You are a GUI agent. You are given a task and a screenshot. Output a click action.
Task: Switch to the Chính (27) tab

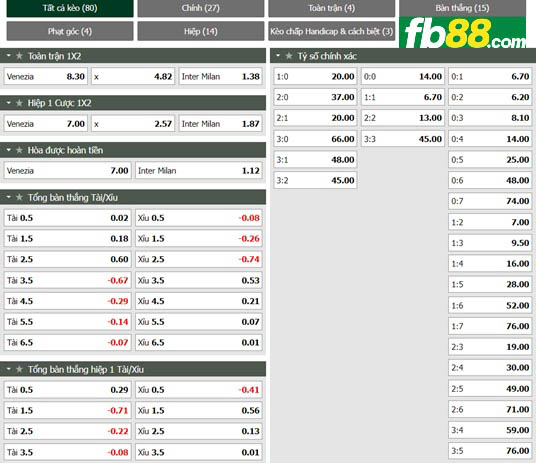click(x=201, y=8)
